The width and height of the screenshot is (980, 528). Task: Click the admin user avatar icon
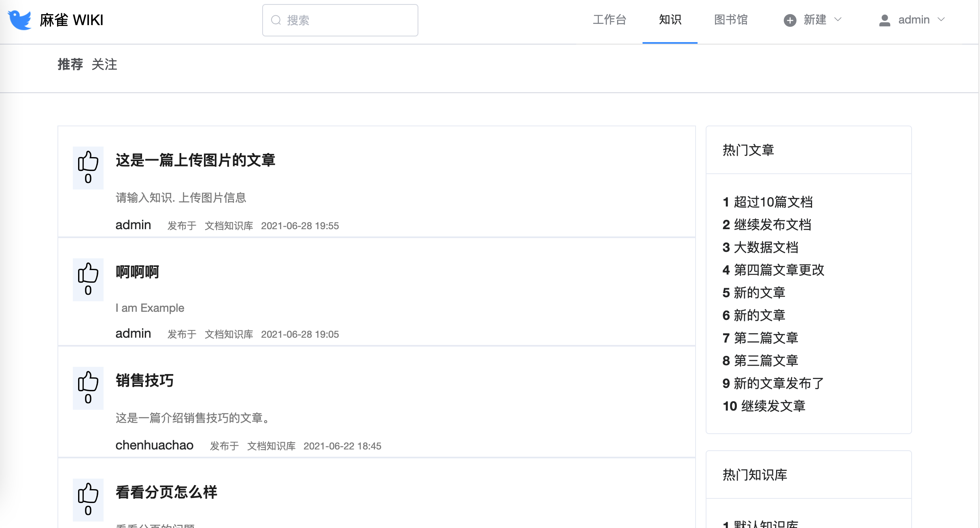coord(885,20)
